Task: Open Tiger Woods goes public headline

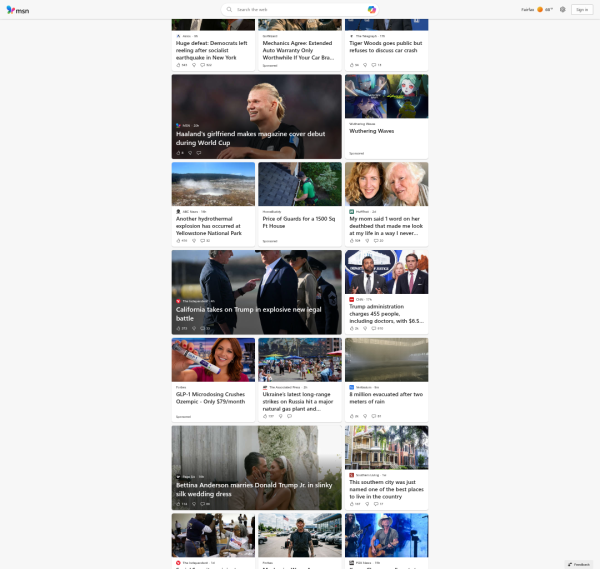Action: (x=386, y=47)
